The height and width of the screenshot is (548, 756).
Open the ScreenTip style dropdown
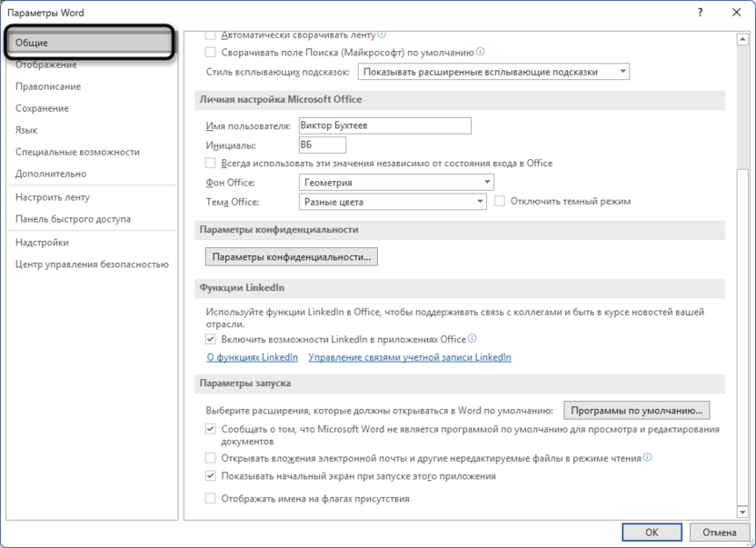[x=493, y=72]
